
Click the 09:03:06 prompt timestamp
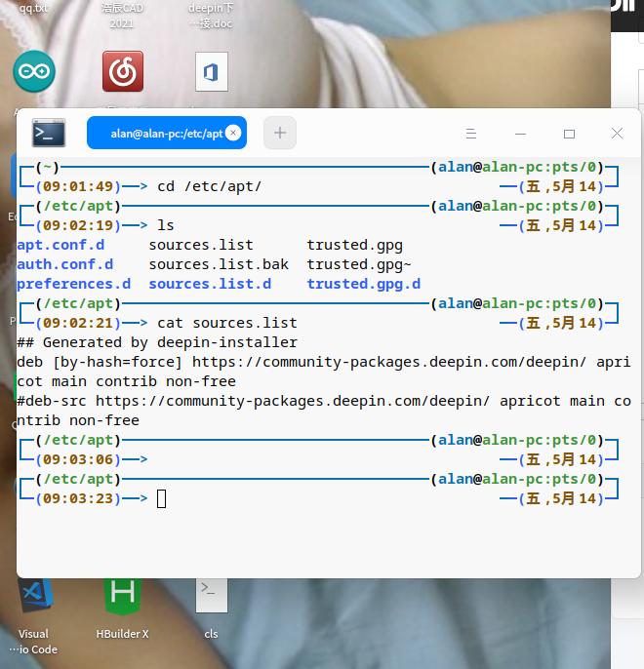pyautogui.click(x=78, y=459)
